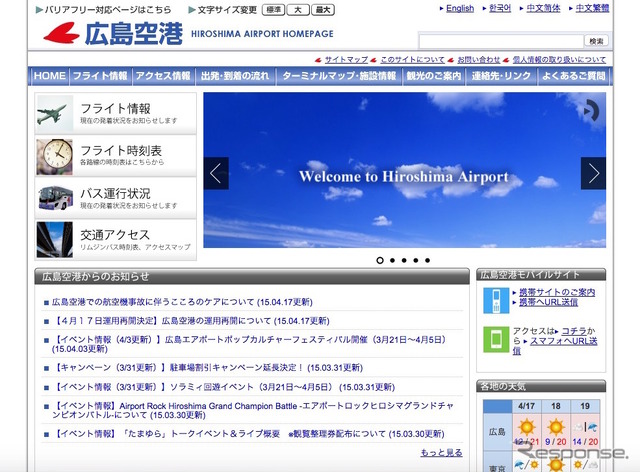Set text size to 大
The height and width of the screenshot is (472, 640).
[298, 10]
